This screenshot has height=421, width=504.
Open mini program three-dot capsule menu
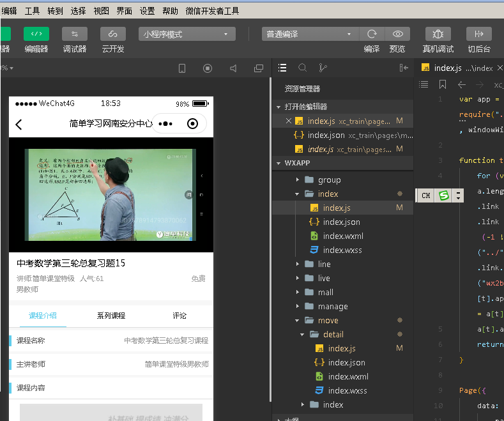tap(165, 124)
